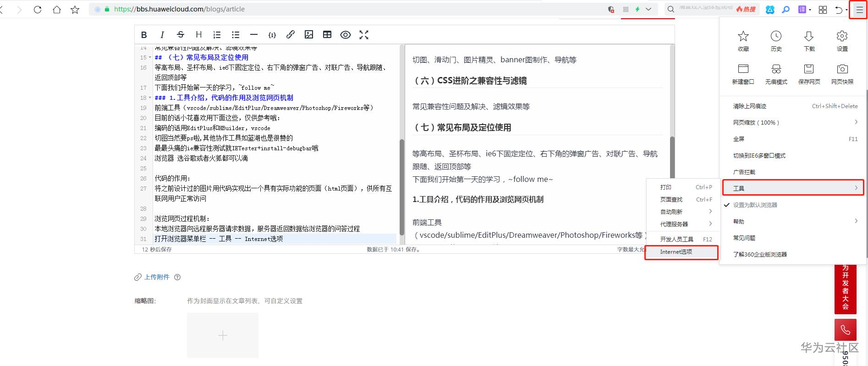Viewport: 868px width, 366px height.
Task: Open the browser hamburger main menu
Action: 858,10
